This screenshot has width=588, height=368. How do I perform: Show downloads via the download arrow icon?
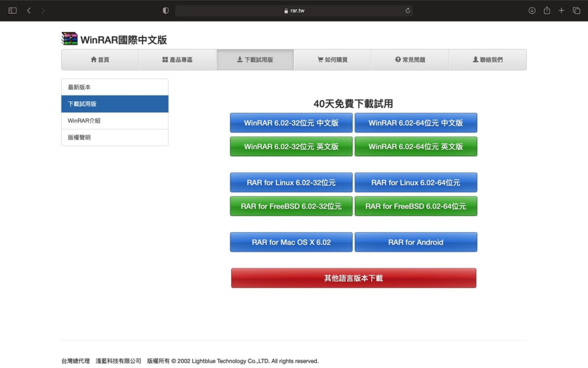532,10
